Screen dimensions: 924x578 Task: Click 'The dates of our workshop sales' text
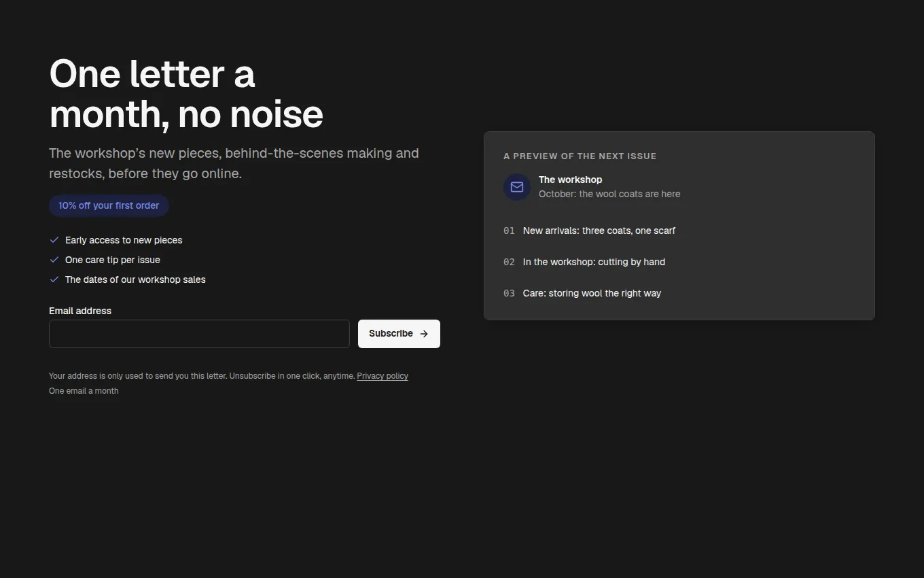[x=135, y=279]
